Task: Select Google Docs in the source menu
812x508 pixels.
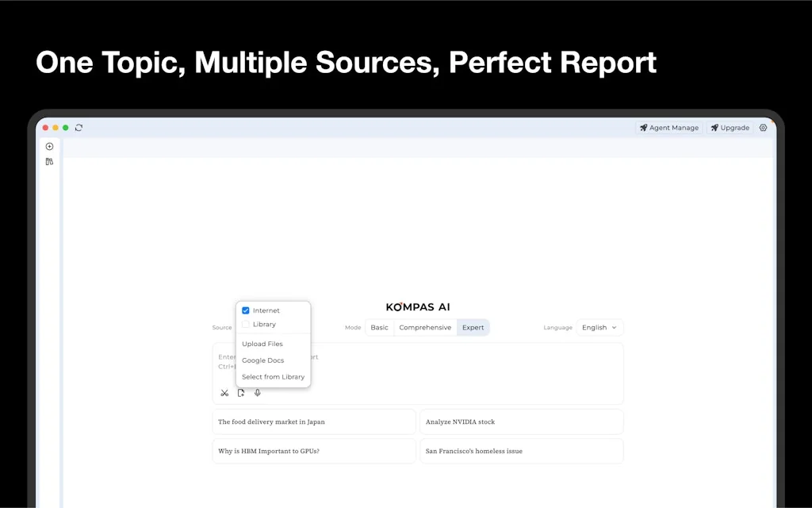Action: (x=263, y=360)
